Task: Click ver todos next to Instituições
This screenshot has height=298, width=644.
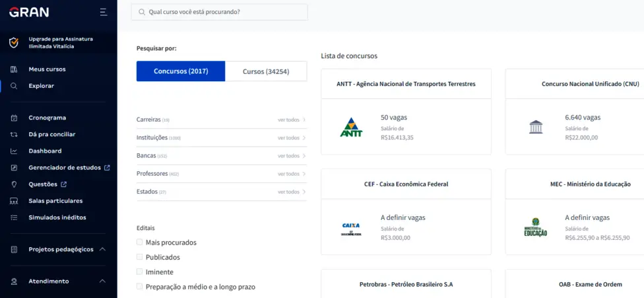Action: click(x=292, y=138)
